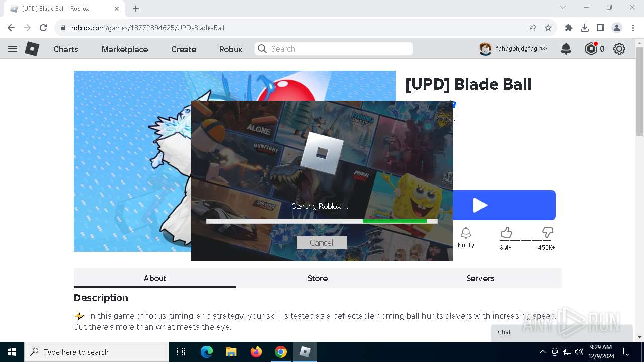Click the Blade Ball game thumbnail image
Image resolution: width=644 pixels, height=362 pixels.
(132, 161)
